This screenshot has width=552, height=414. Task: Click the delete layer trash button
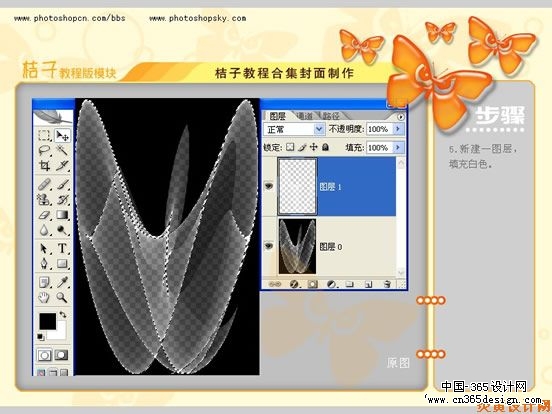tap(387, 284)
